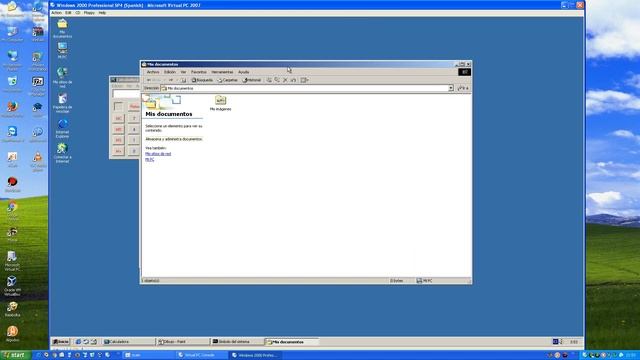This screenshot has height=360, width=640.
Task: Click the Undo toolbar icon
Action: [x=293, y=80]
